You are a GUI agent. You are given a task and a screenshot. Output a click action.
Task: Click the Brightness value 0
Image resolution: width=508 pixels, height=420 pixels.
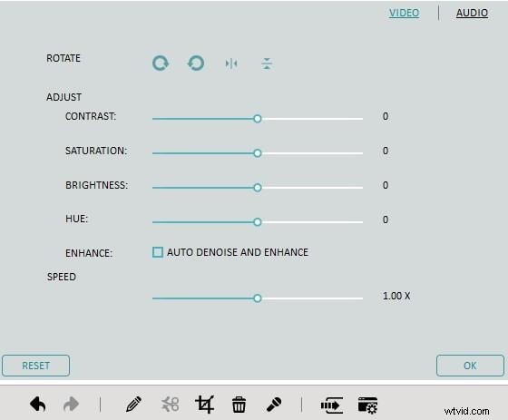tap(386, 185)
